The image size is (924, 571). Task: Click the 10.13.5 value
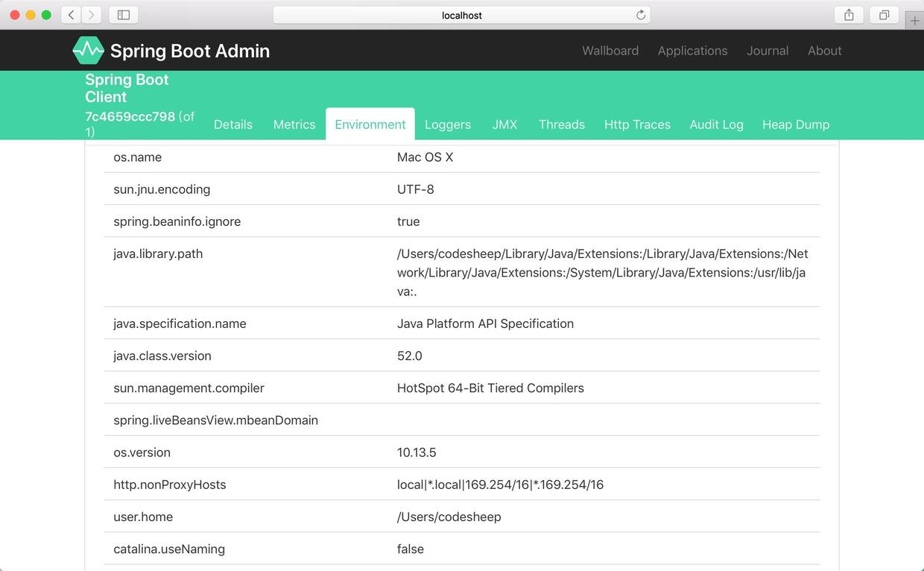(417, 452)
